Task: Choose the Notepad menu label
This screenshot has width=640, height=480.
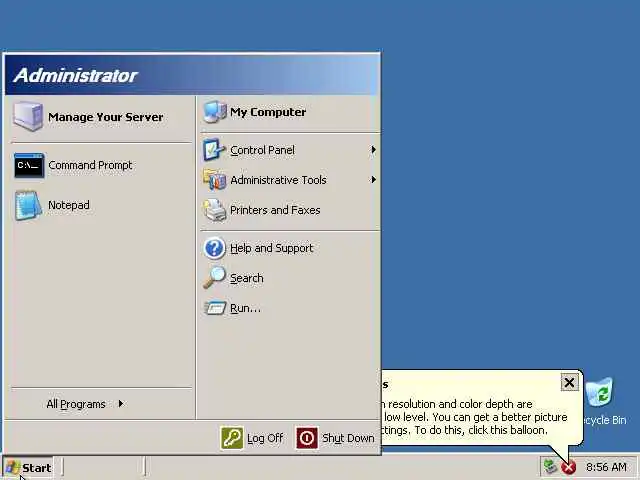Action: (x=69, y=205)
